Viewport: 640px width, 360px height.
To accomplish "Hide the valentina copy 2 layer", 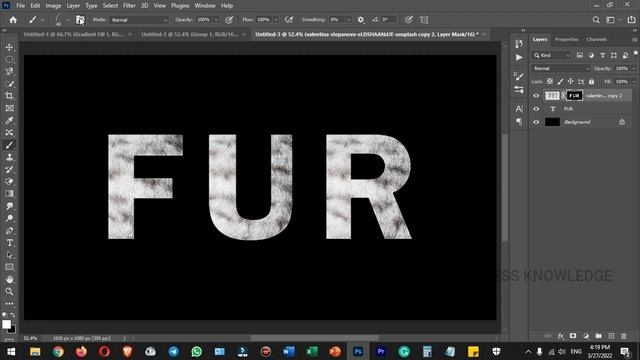I will (536, 96).
